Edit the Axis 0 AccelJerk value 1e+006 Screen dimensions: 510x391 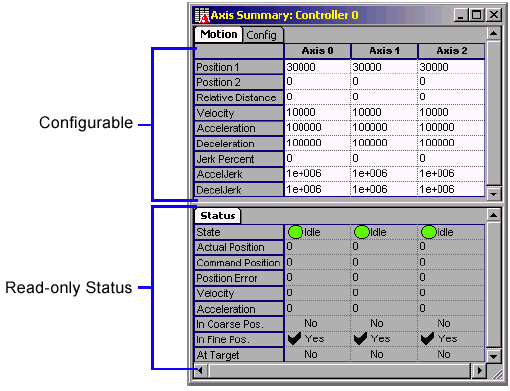[317, 174]
